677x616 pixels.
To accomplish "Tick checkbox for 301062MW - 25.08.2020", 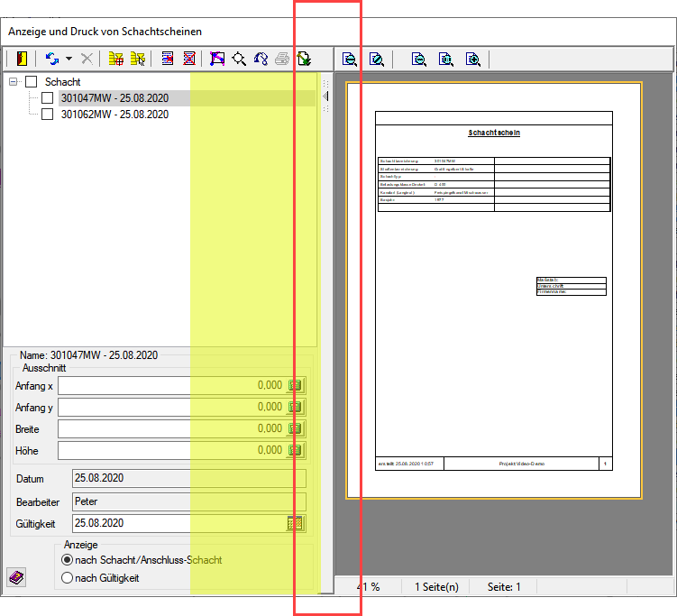I will [48, 115].
